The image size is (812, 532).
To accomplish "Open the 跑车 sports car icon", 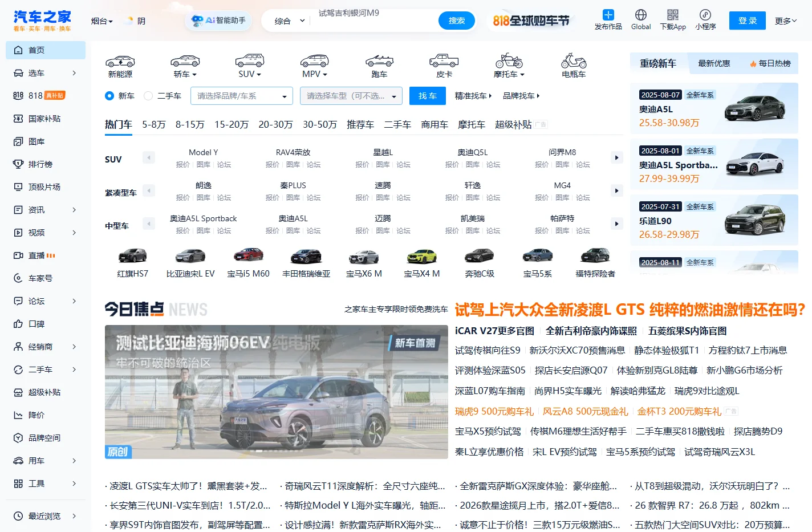I will 379,61.
